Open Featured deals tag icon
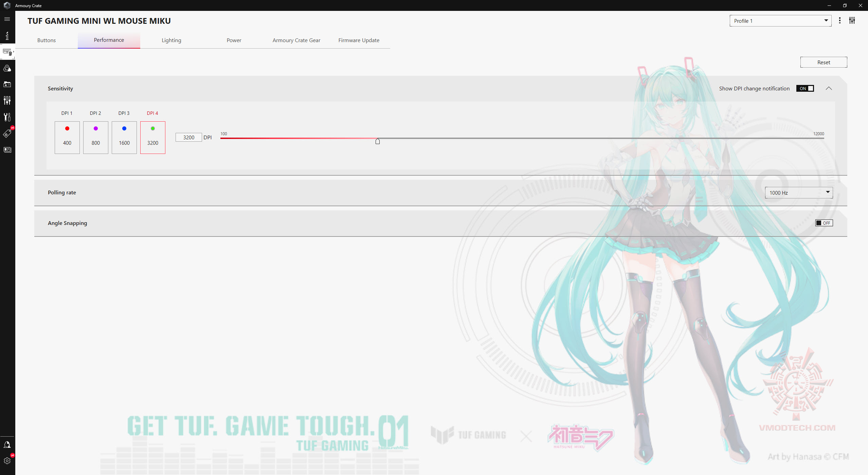Image resolution: width=868 pixels, height=475 pixels. click(x=7, y=134)
